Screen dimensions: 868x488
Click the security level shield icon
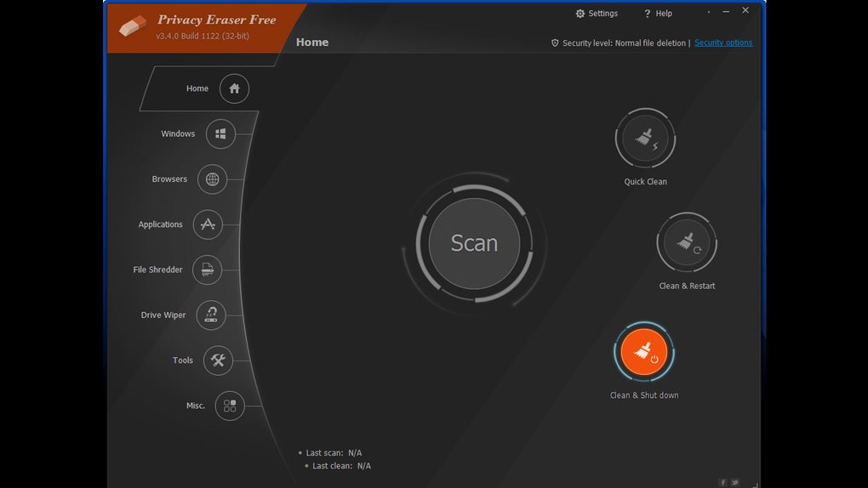point(555,43)
